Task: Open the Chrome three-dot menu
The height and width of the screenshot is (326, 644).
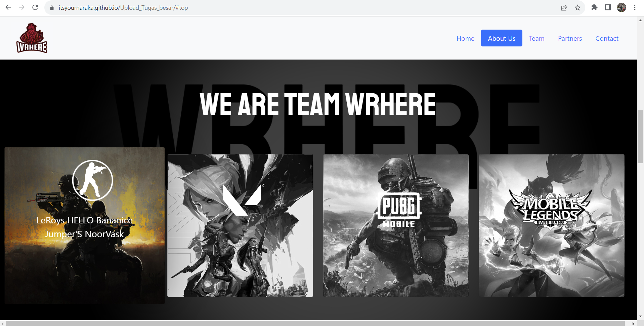Action: pos(635,7)
